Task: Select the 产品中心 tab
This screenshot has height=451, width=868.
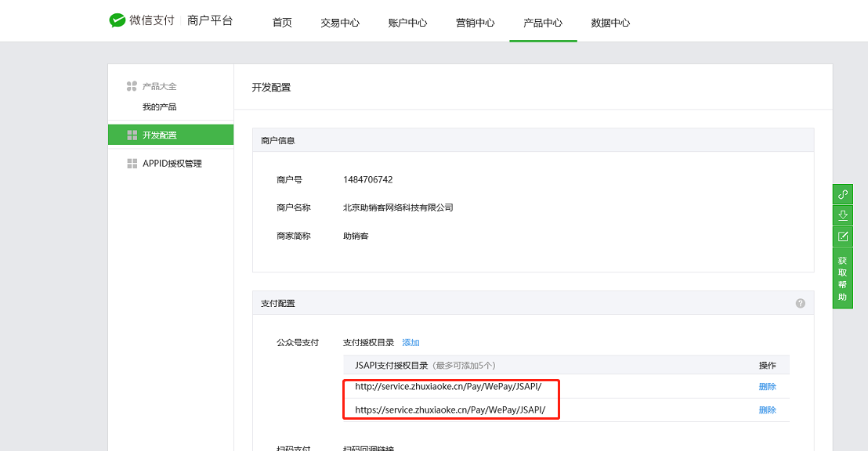Action: 542,23
